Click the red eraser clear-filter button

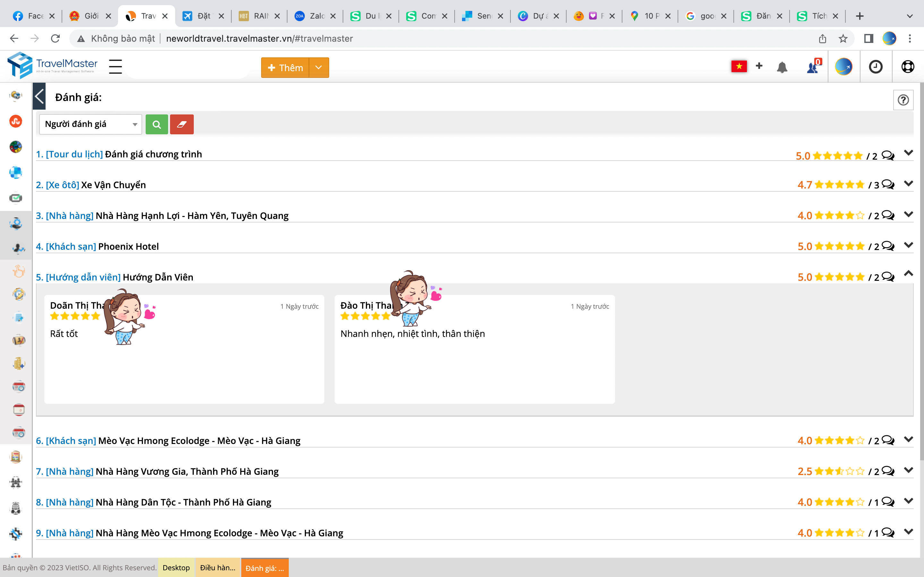point(182,124)
